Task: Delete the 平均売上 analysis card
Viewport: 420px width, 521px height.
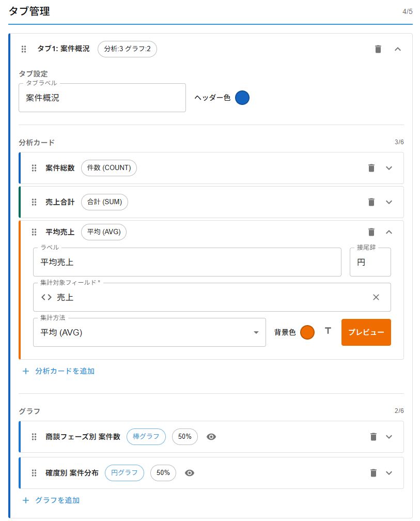Action: click(x=371, y=232)
